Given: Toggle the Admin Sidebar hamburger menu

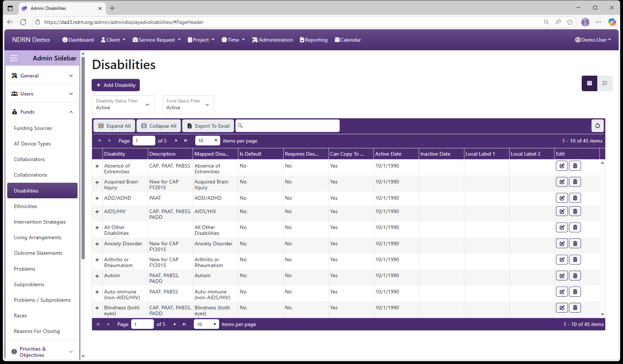Looking at the screenshot, I should (x=13, y=58).
